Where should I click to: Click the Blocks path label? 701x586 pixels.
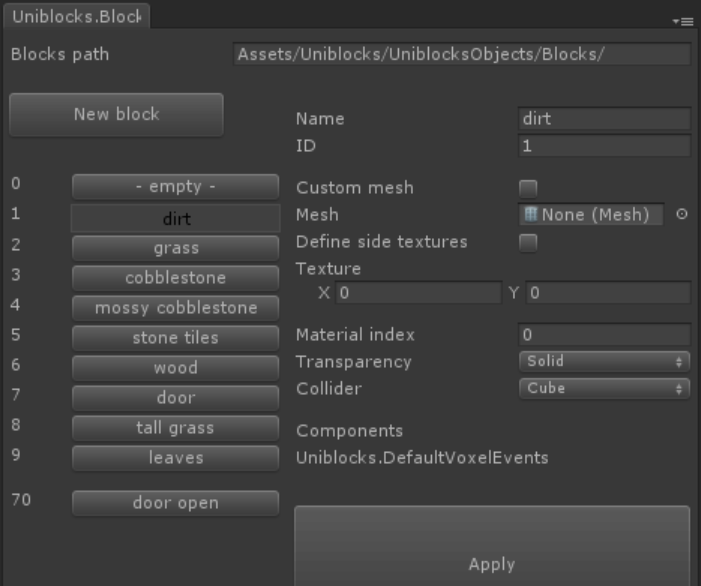(x=60, y=55)
